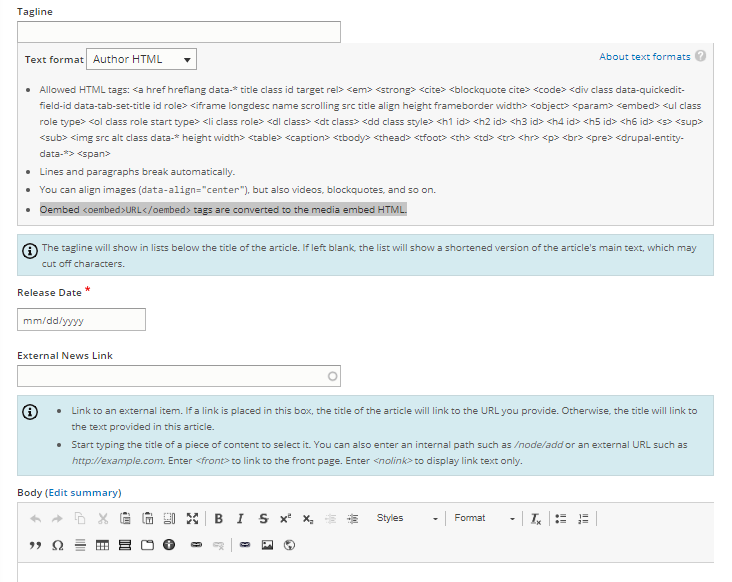Click the accessibility checker icon
Screen dimensions: 732x582
point(169,545)
